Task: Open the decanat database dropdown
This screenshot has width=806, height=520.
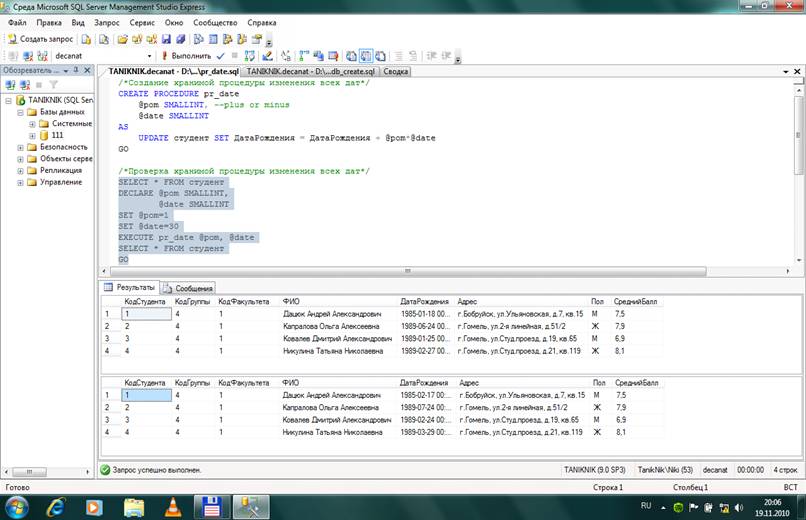Action: coord(150,56)
